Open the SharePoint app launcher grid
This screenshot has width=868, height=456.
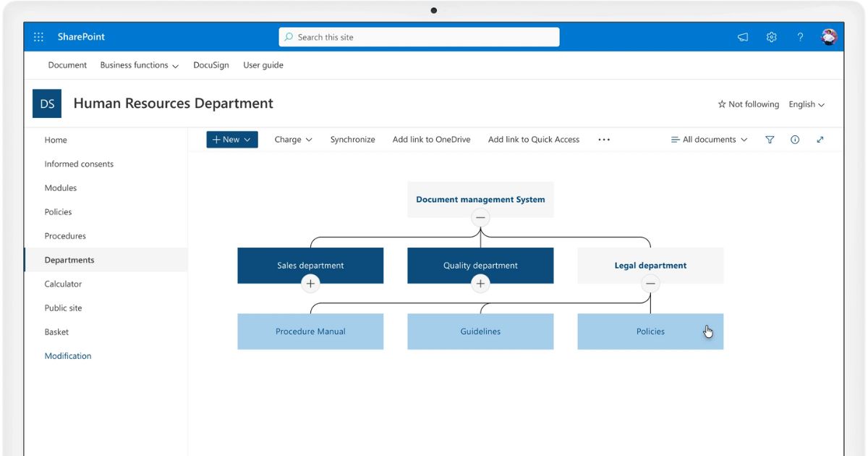pos(39,37)
